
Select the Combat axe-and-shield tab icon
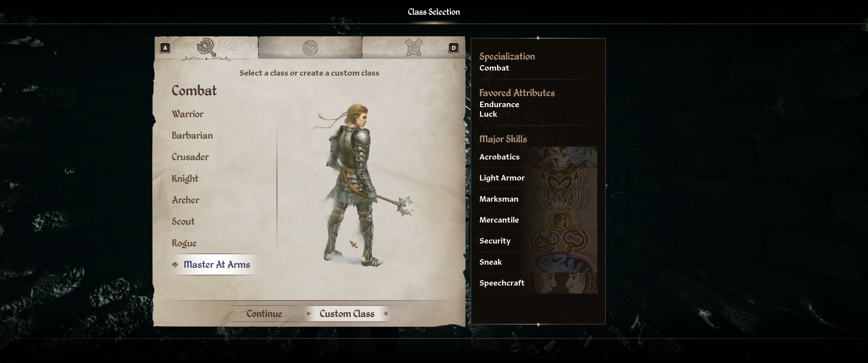pos(206,47)
